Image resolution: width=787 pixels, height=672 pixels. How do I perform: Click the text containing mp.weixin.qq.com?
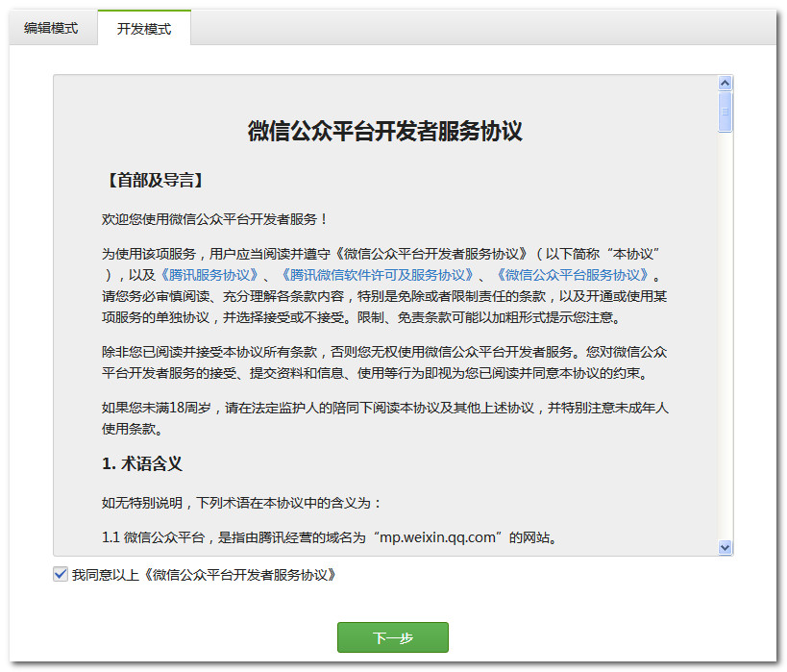click(x=330, y=537)
